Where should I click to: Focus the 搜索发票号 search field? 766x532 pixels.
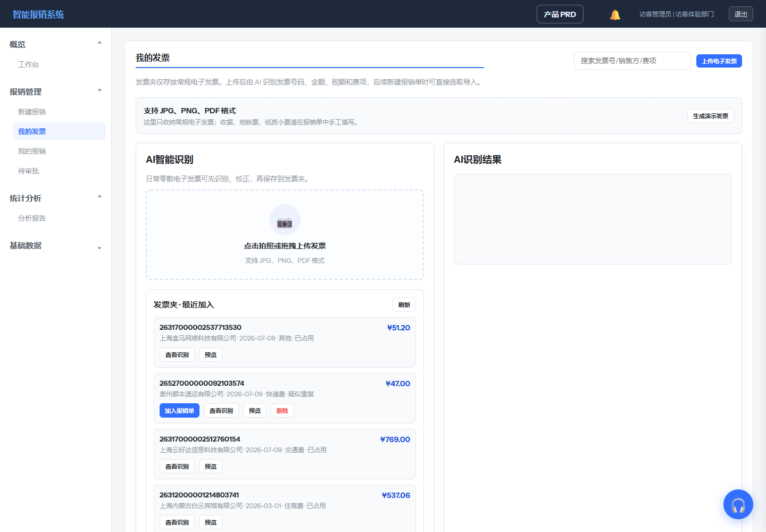click(x=632, y=61)
